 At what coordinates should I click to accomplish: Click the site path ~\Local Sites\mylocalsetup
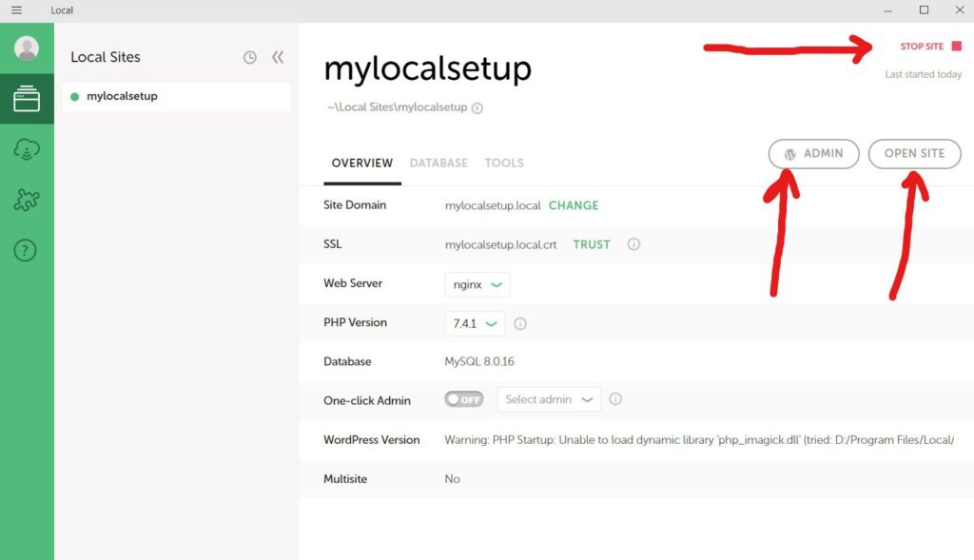click(397, 106)
